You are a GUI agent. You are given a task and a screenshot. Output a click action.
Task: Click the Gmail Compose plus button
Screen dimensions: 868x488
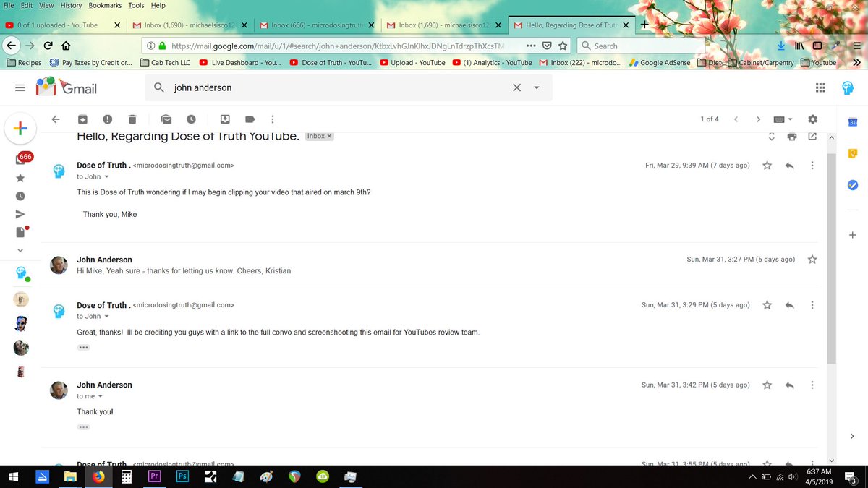pyautogui.click(x=20, y=129)
